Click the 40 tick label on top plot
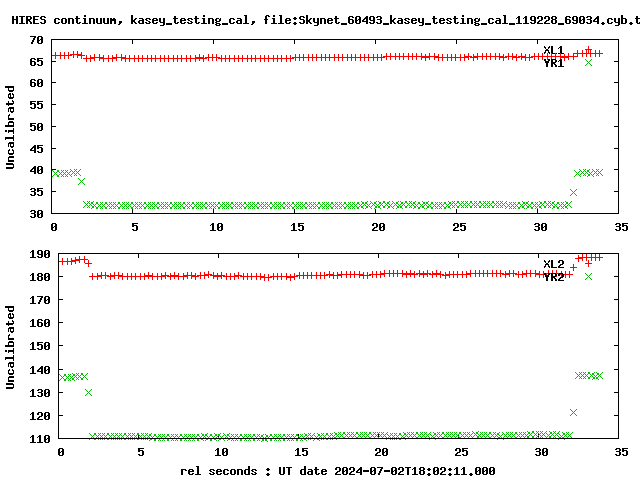 [x=36, y=170]
